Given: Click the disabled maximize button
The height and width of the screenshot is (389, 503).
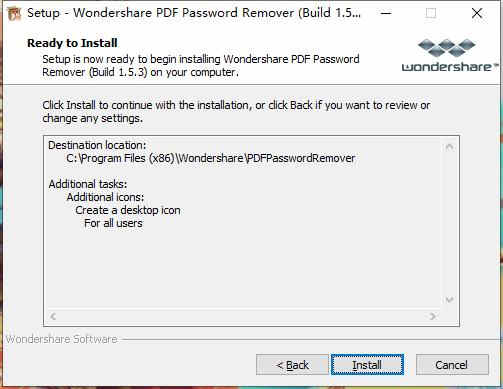Looking at the screenshot, I should [x=431, y=13].
